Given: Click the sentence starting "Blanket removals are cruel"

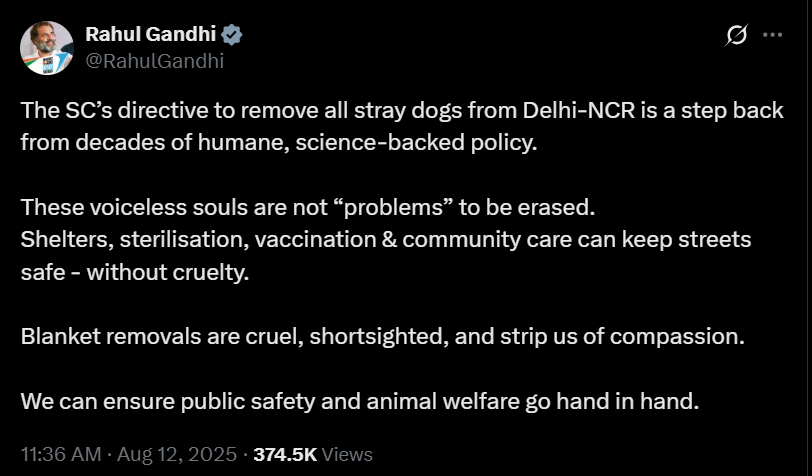Looking at the screenshot, I should click(382, 336).
